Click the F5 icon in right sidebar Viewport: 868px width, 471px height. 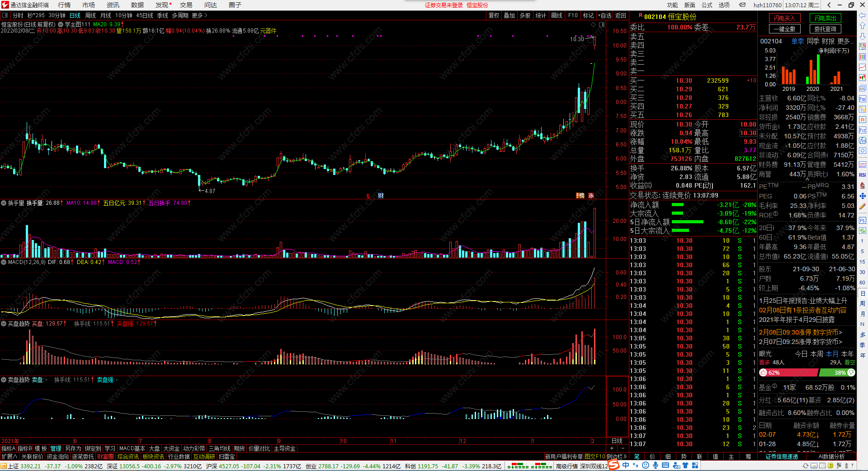863,221
